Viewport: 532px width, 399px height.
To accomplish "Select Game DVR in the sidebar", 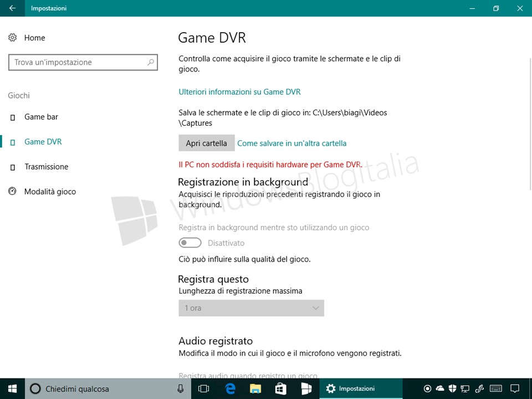I will pyautogui.click(x=43, y=142).
